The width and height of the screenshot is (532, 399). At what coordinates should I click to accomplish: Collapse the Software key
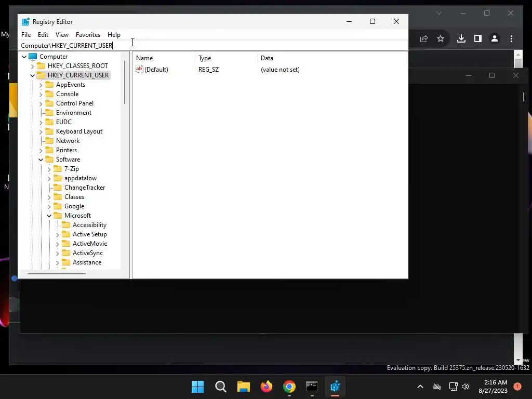(41, 159)
